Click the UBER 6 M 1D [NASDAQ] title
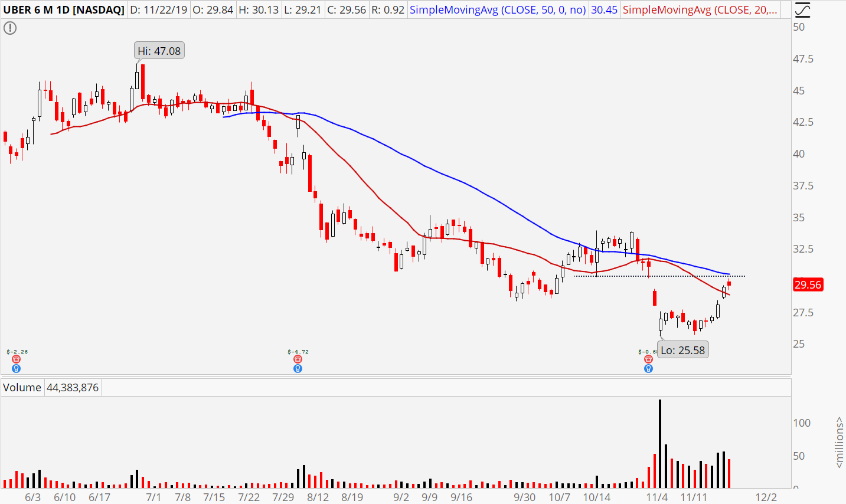Screen dimensions: 846x504 pos(64,10)
